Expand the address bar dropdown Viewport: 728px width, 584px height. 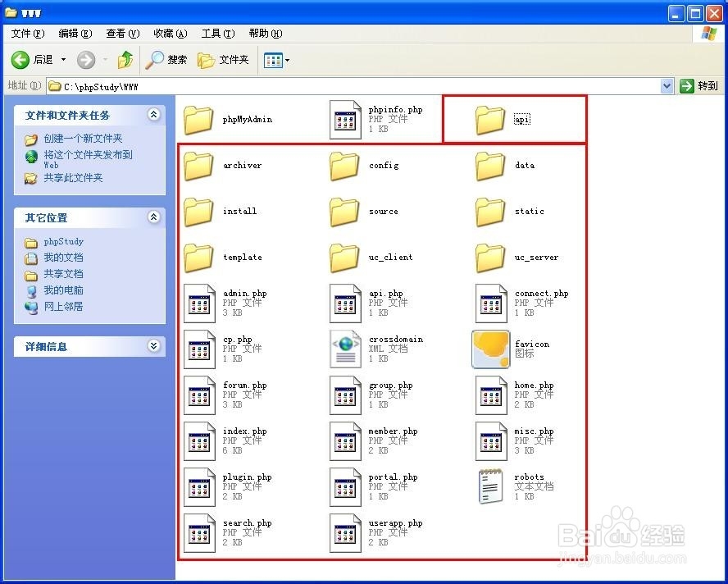click(667, 86)
